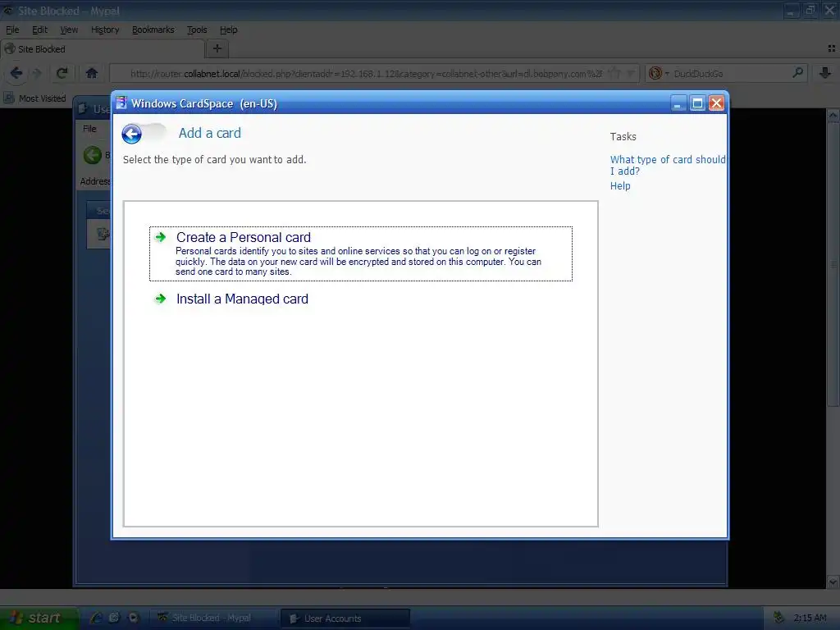
Task: Click the system tray icon near clock
Action: 778,618
